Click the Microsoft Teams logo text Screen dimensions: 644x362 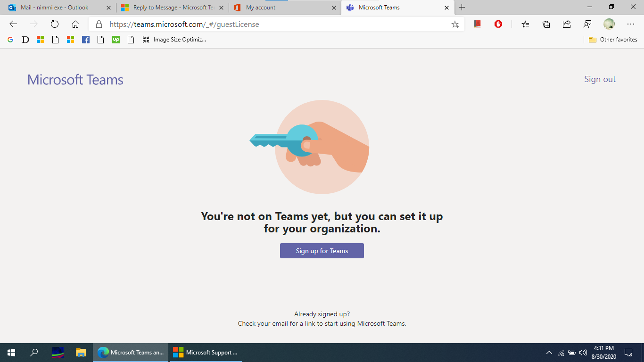tap(75, 80)
